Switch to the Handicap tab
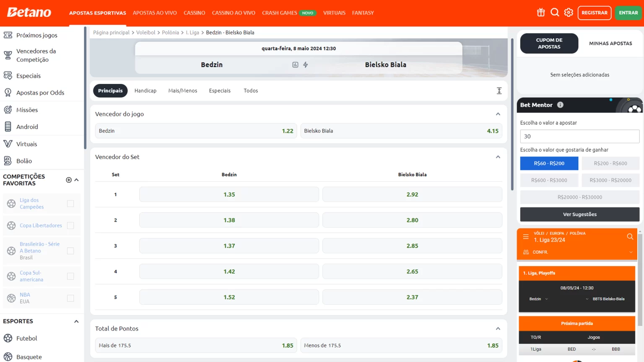Screen dimensions: 644x362 coord(145,90)
